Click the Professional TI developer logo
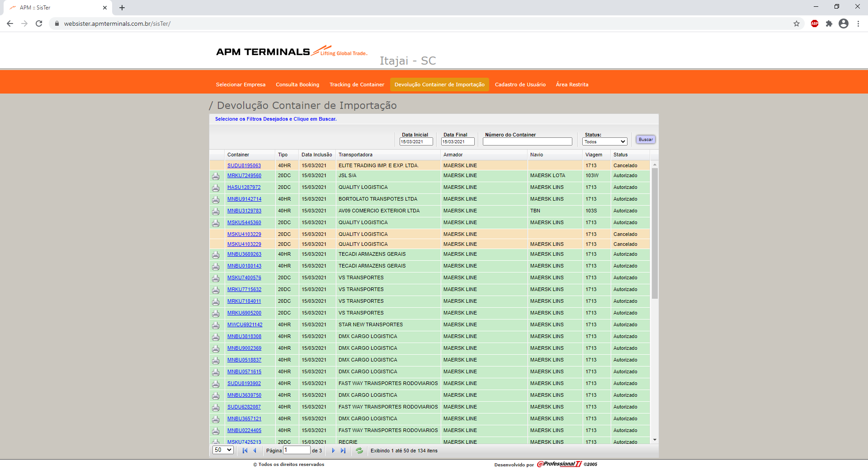The height and width of the screenshot is (470, 868). point(560,464)
